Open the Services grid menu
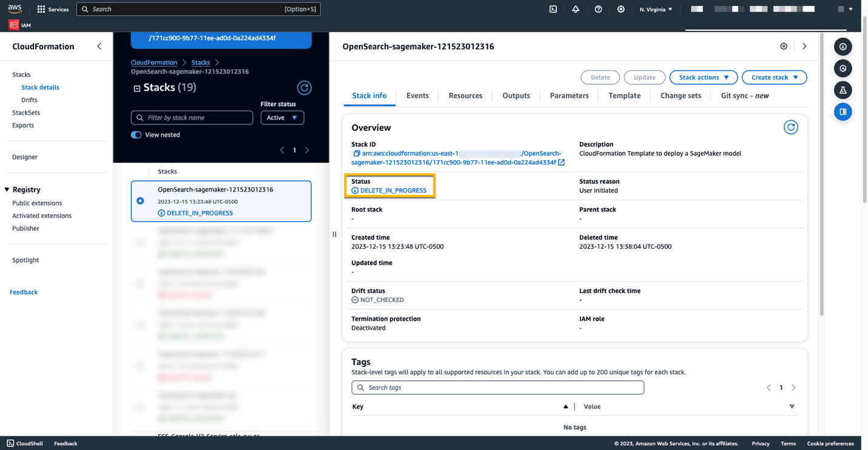This screenshot has height=450, width=868. pos(53,9)
